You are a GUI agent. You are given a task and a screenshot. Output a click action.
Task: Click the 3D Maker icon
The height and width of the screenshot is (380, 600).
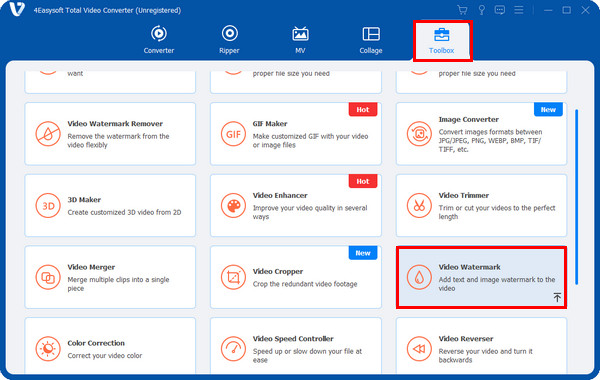tap(48, 205)
